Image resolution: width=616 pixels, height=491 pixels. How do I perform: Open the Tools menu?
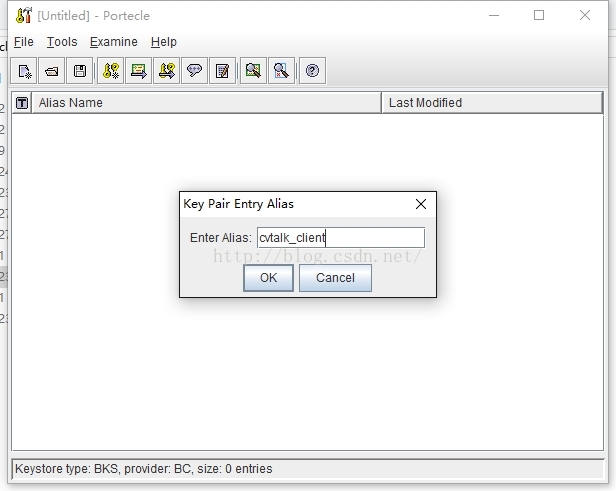tap(62, 42)
